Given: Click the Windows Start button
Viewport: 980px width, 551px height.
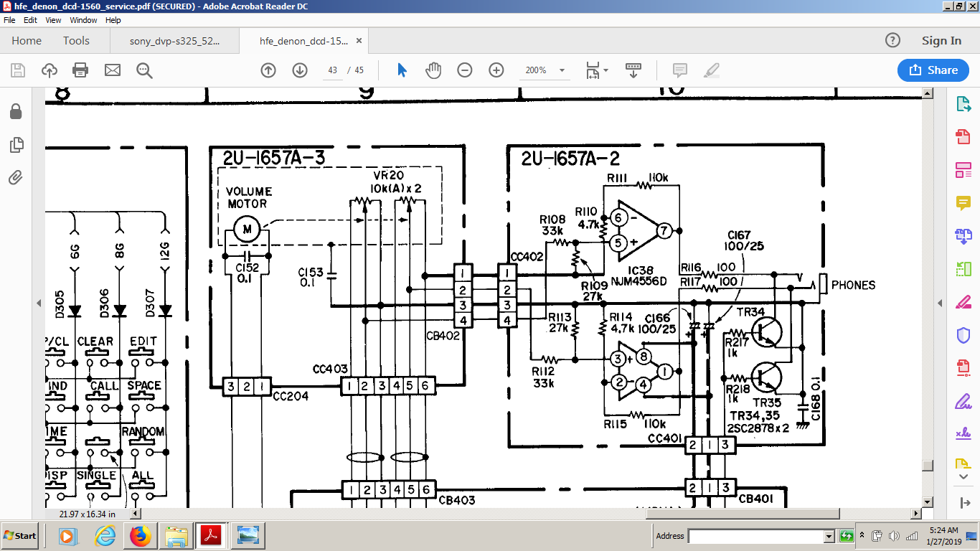Looking at the screenshot, I should [20, 536].
